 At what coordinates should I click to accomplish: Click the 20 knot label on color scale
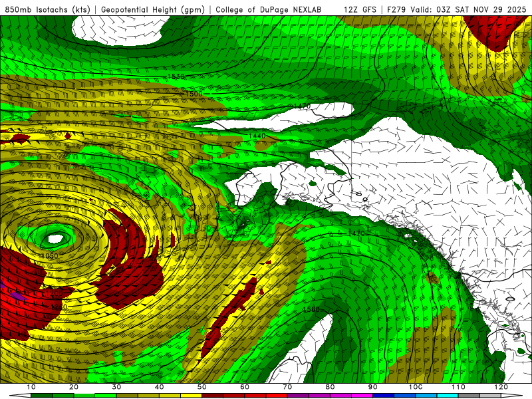coord(74,387)
